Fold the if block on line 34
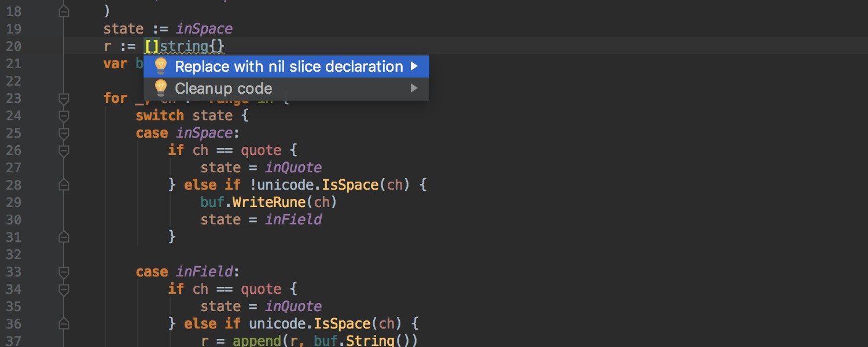The height and width of the screenshot is (347, 868). coord(64,289)
